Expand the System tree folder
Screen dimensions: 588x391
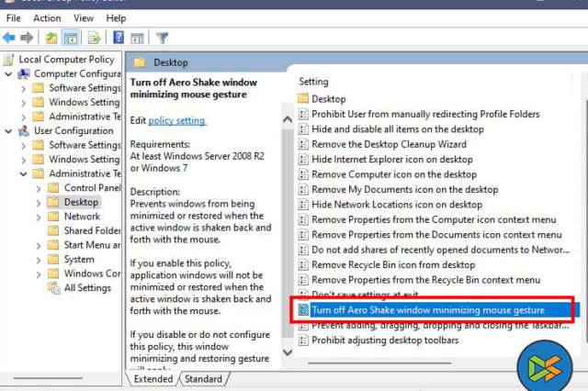tap(39, 260)
